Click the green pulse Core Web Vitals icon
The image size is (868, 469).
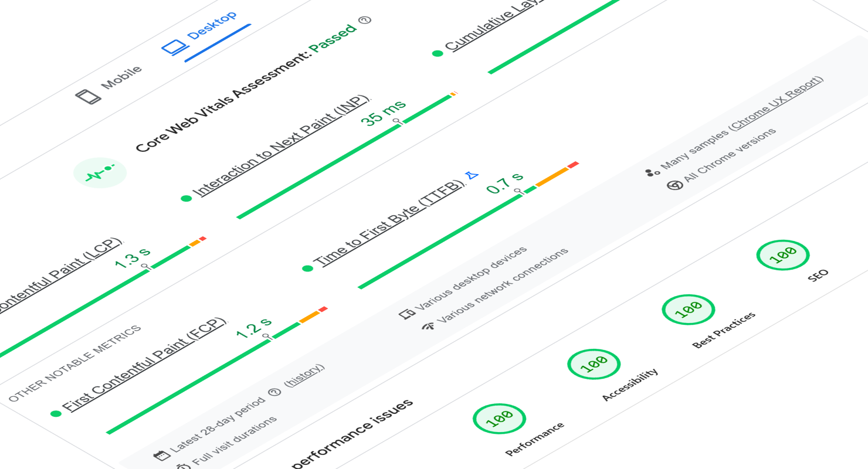[x=100, y=172]
